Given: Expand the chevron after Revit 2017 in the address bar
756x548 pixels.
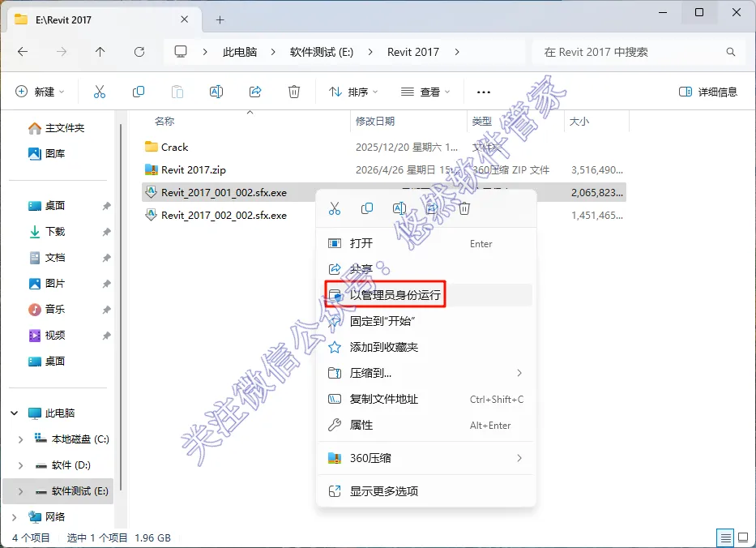Looking at the screenshot, I should pyautogui.click(x=457, y=52).
